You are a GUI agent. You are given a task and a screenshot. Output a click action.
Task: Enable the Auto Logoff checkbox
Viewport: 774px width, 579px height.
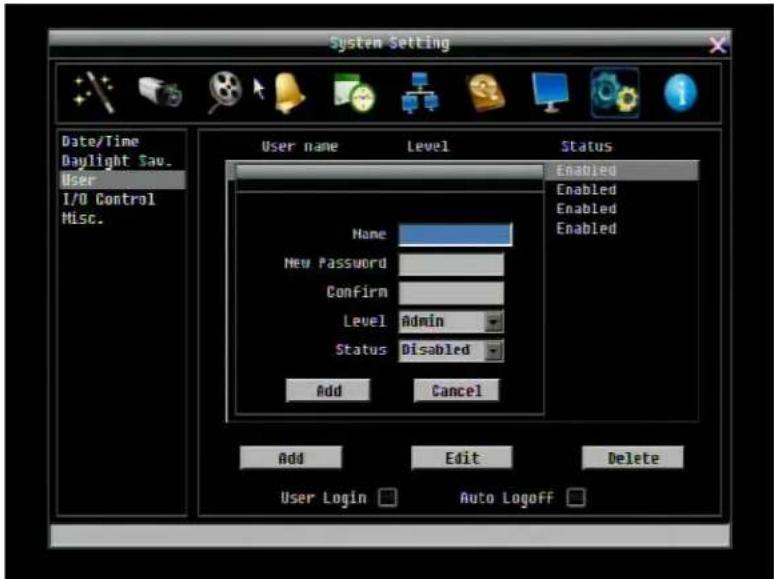coord(576,497)
